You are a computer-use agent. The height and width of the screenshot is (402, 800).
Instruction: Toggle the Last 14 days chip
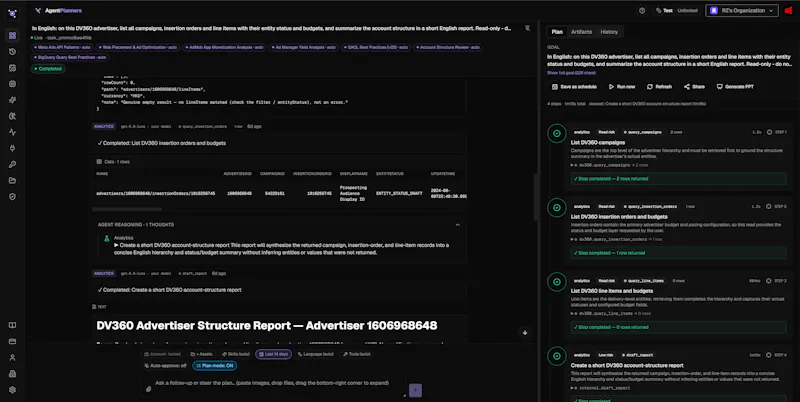click(273, 354)
